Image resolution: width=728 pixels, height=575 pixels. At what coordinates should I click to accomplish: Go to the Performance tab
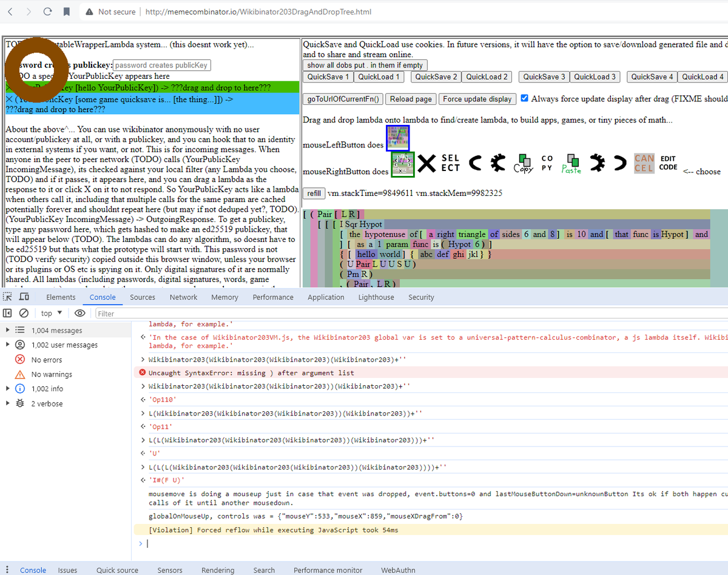pos(273,297)
